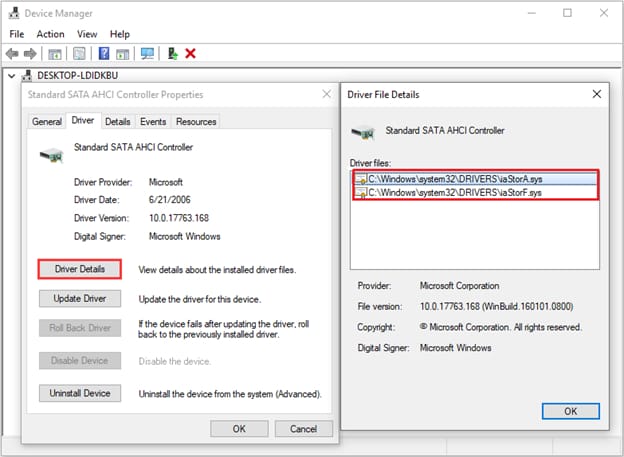624x457 pixels.
Task: Click driver version 10.0.17763.168 in Properties
Action: pos(179,218)
